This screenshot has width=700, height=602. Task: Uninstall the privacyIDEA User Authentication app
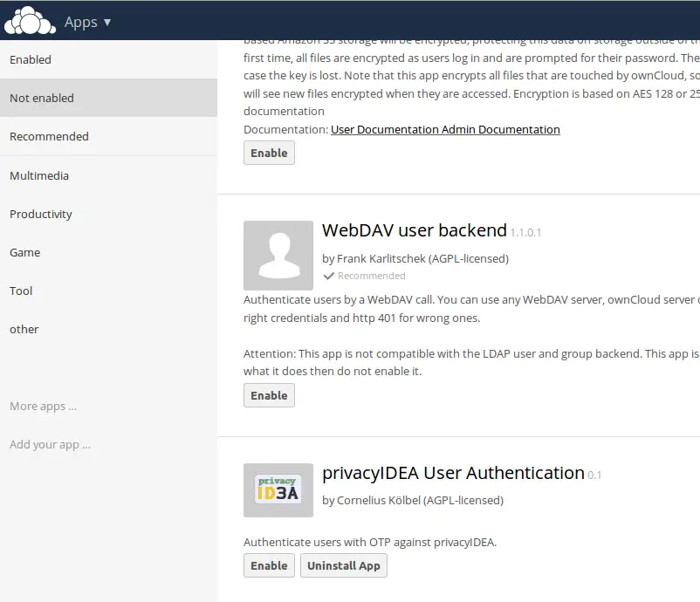344,565
